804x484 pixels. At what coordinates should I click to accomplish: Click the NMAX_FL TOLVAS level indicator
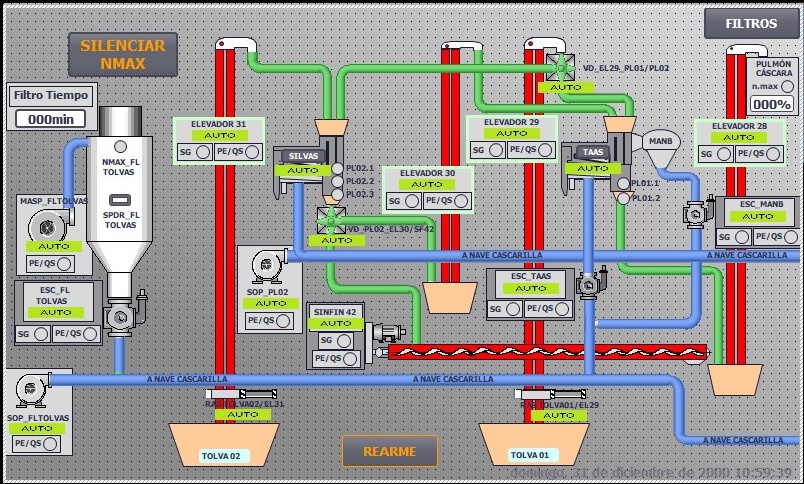point(120,147)
